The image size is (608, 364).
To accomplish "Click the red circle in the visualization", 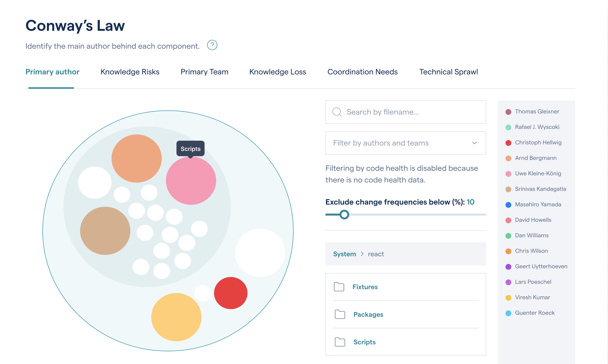I will click(231, 293).
